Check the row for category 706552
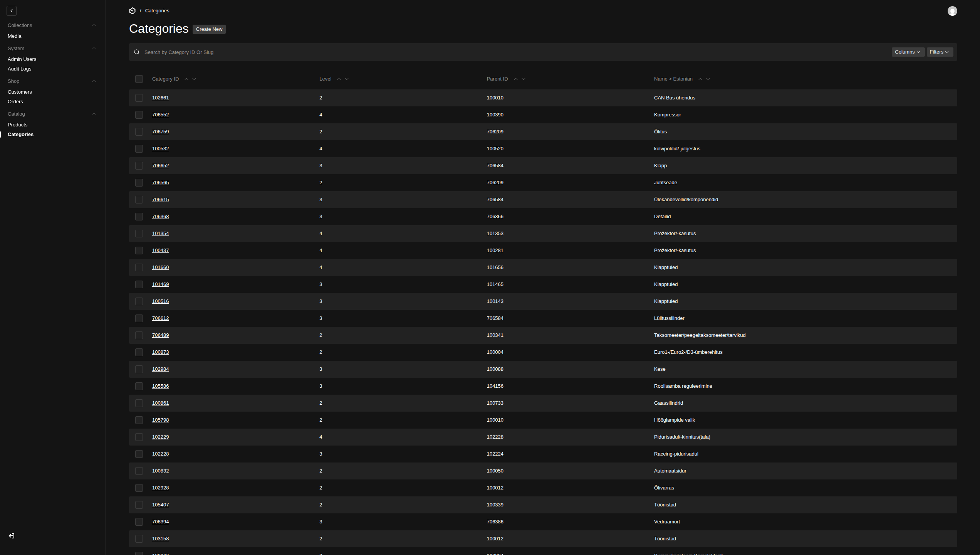 coord(139,115)
